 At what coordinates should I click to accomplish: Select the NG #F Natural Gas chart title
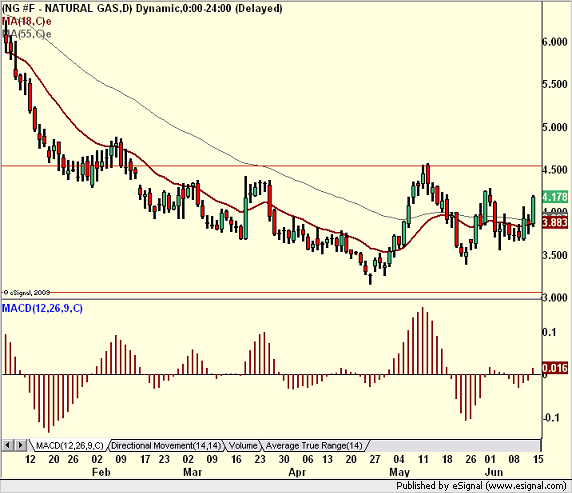point(142,8)
